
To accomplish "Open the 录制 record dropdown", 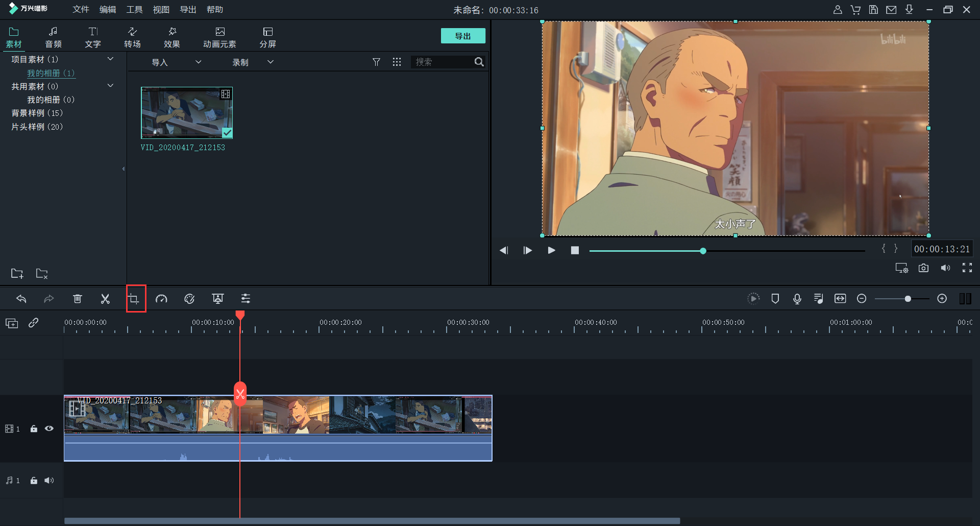I will coord(253,62).
